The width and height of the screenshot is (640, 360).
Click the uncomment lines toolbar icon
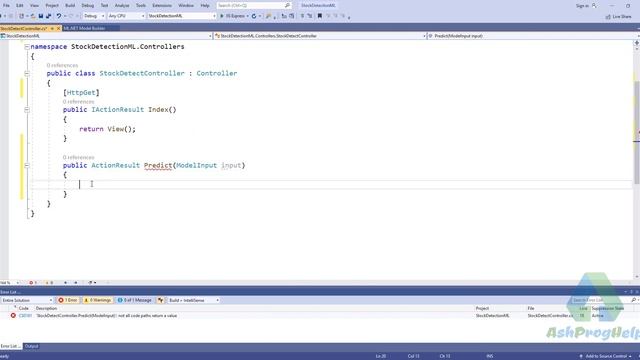point(310,16)
